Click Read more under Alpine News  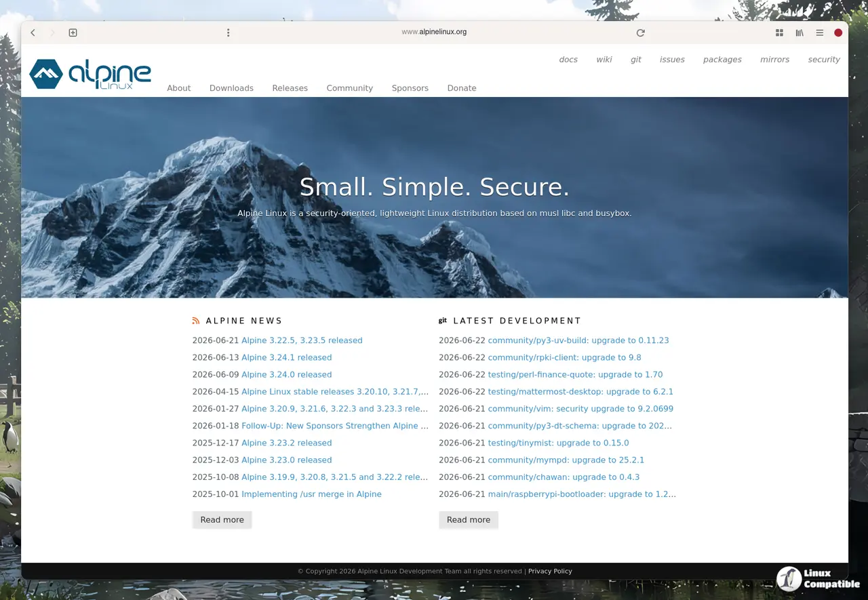(222, 520)
